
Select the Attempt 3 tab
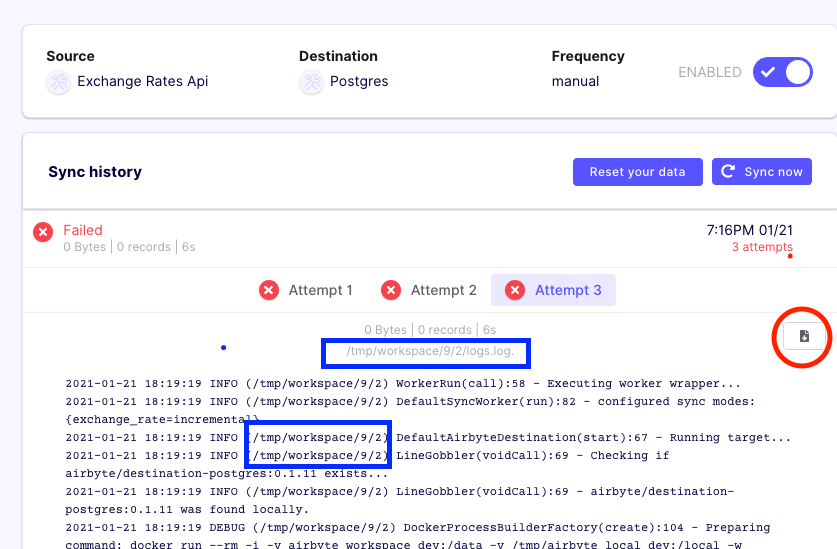(567, 290)
